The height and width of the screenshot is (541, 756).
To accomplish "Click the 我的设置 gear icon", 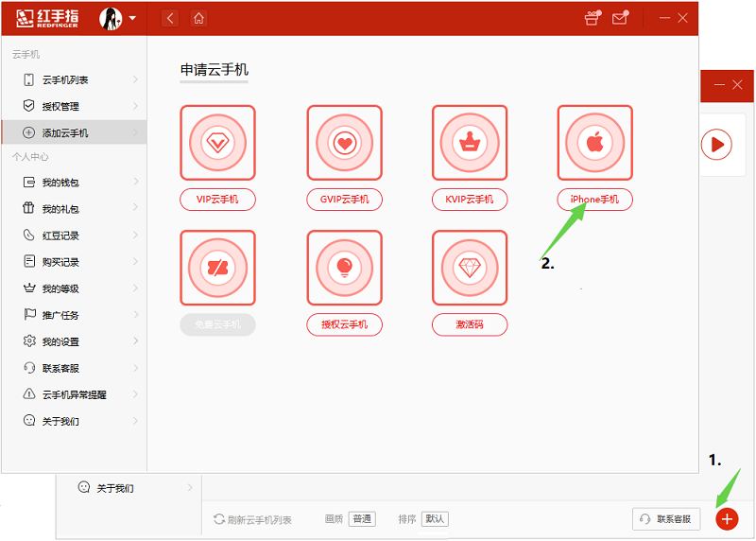I will 29,340.
